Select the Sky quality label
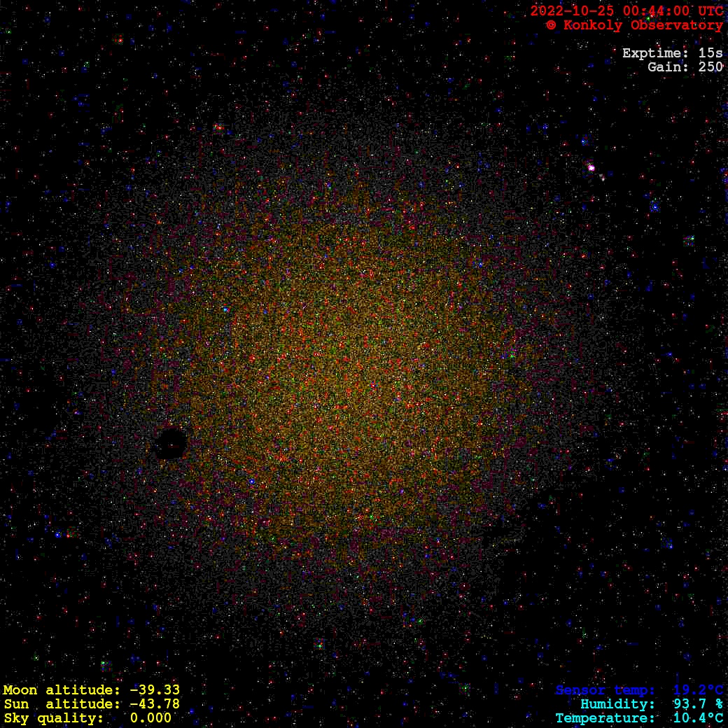The width and height of the screenshot is (728, 728). point(52,718)
